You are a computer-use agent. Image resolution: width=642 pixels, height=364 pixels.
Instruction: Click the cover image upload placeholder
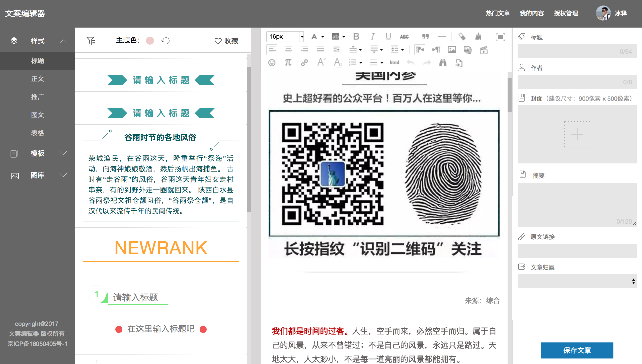pyautogui.click(x=577, y=134)
